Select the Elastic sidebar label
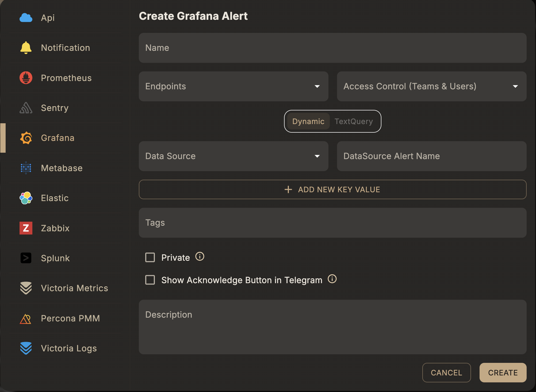 55,198
